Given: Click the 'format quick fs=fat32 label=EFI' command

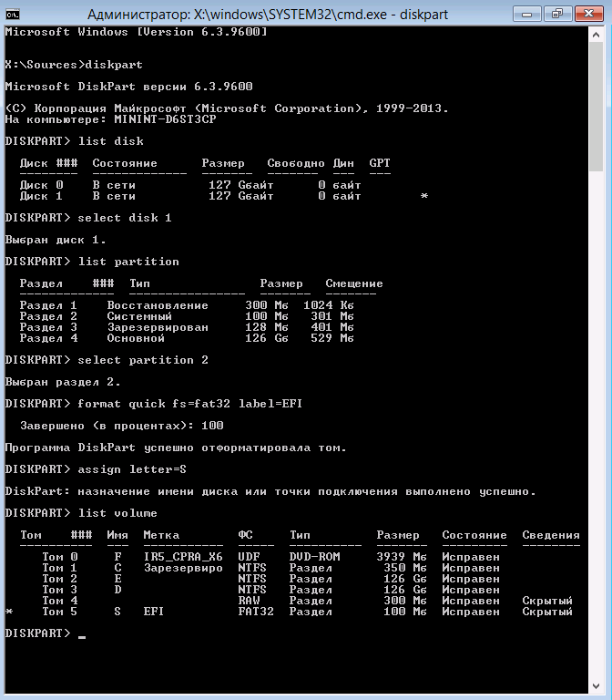Looking at the screenshot, I should click(x=153, y=404).
